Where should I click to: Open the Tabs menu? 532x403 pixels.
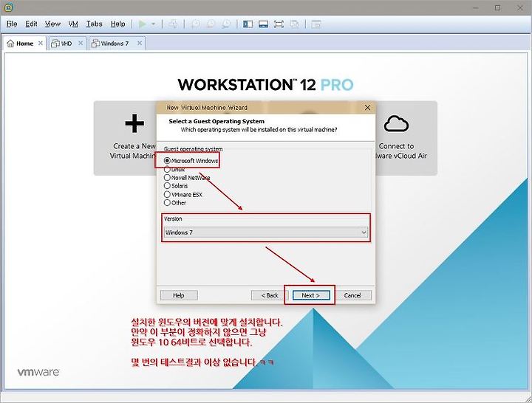pyautogui.click(x=94, y=24)
